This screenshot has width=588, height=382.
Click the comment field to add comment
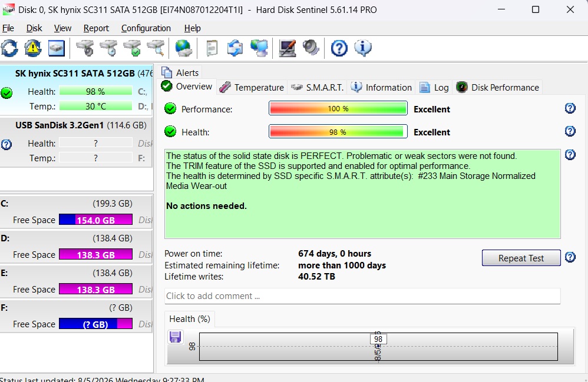[x=362, y=296]
